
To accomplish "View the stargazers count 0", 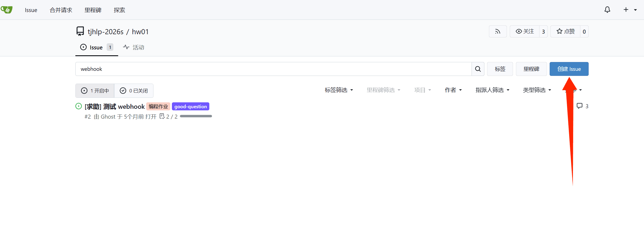I will pos(584,32).
